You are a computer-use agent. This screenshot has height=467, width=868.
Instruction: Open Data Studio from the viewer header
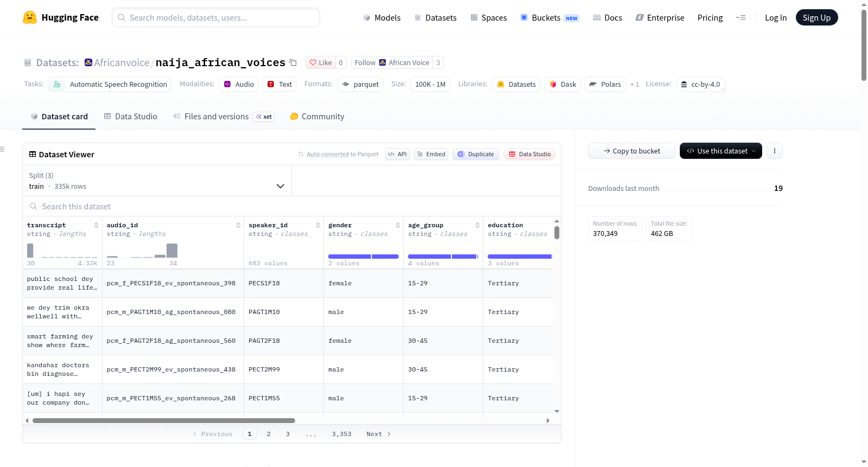click(529, 154)
